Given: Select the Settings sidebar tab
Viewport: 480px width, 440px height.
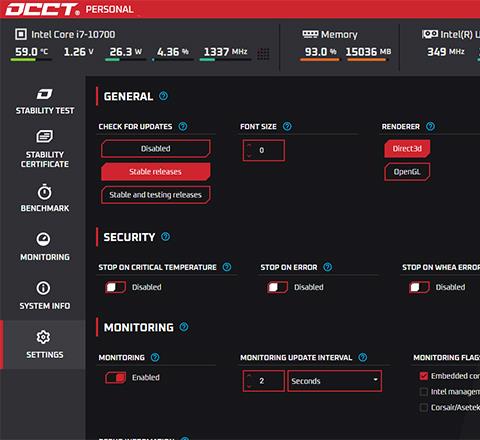Looking at the screenshot, I should (x=43, y=344).
